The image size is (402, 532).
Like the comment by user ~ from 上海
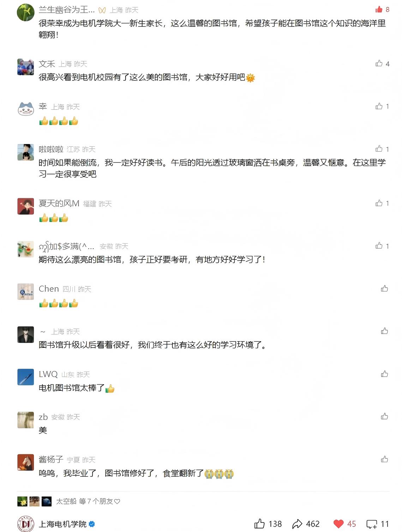384,331
